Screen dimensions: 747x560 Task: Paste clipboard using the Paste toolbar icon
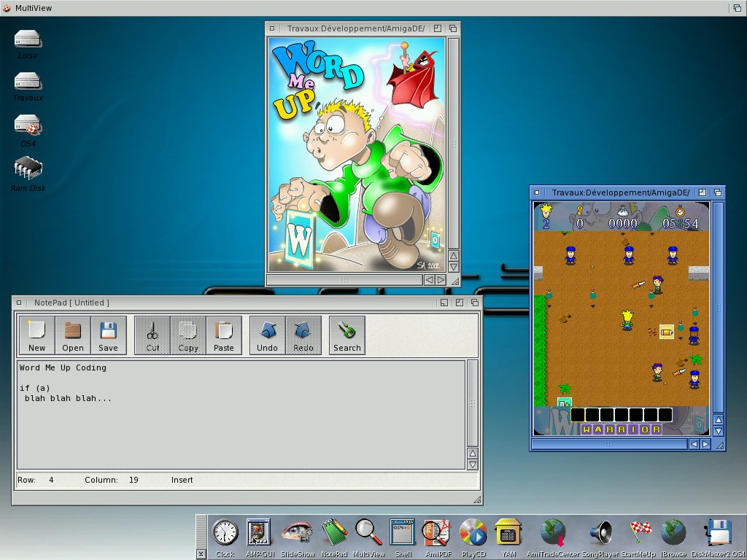[224, 335]
